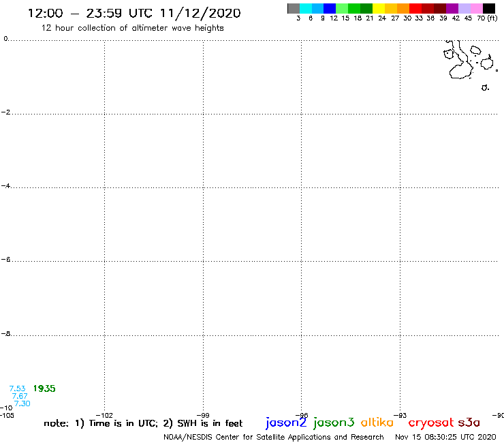Click the light green legend swatch
Screen dimensions: 504x443
[x=343, y=9]
